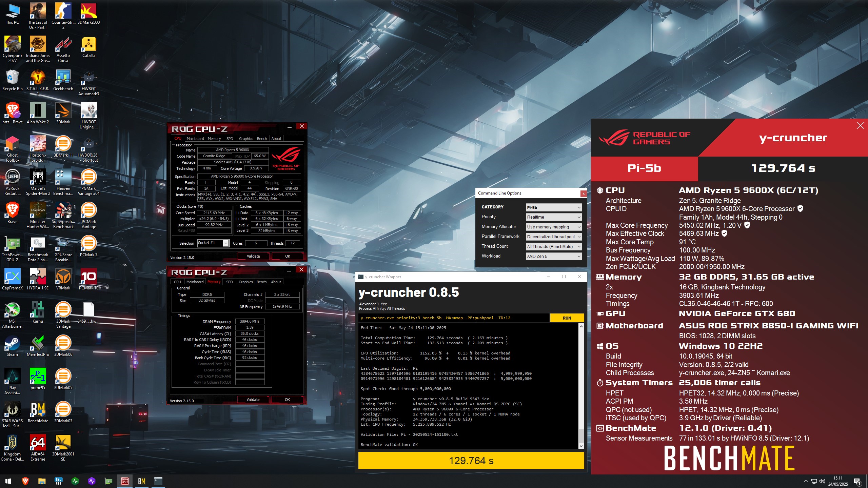Image resolution: width=868 pixels, height=488 pixels.
Task: Open About tab in bottom CPU-Z window
Action: pyautogui.click(x=276, y=282)
